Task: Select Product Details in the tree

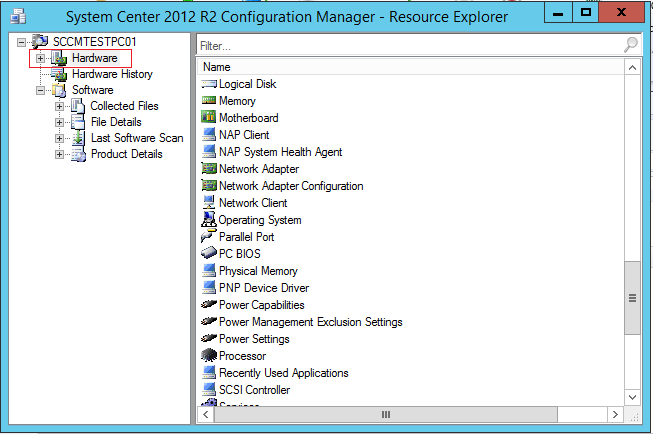Action: point(127,154)
